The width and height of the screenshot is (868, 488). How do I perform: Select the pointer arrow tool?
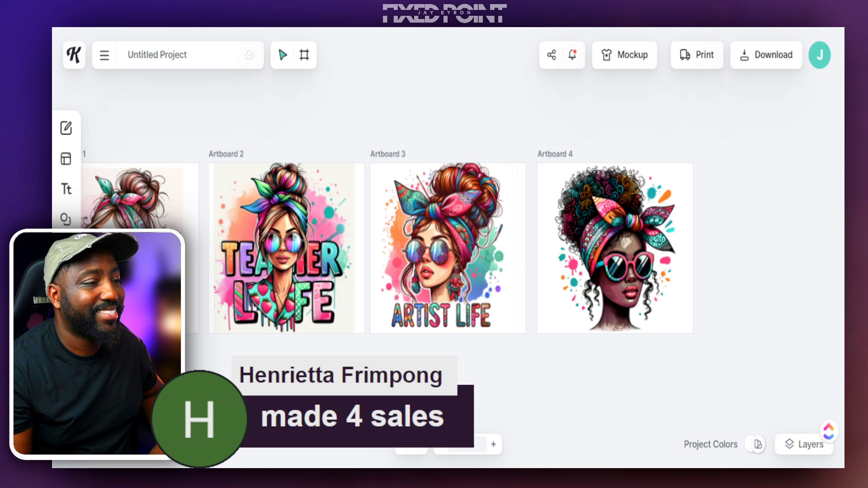(283, 55)
